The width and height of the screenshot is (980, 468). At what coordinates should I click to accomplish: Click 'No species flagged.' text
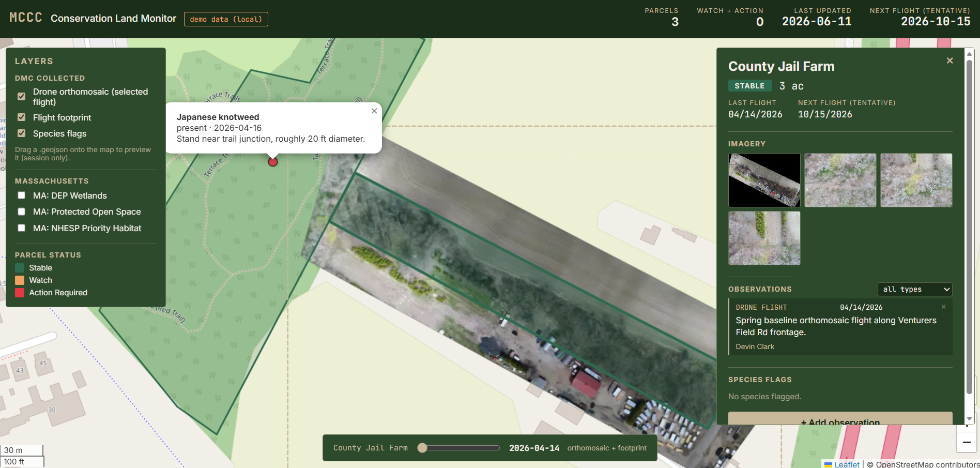[x=764, y=397]
